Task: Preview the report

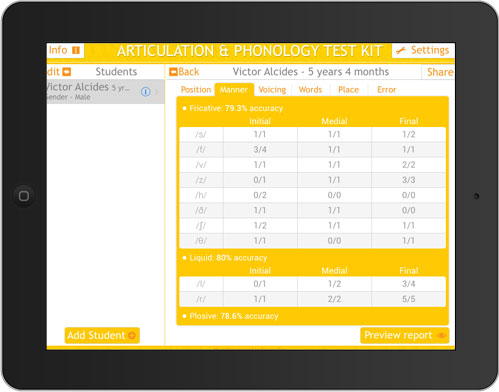Action: pyautogui.click(x=405, y=335)
